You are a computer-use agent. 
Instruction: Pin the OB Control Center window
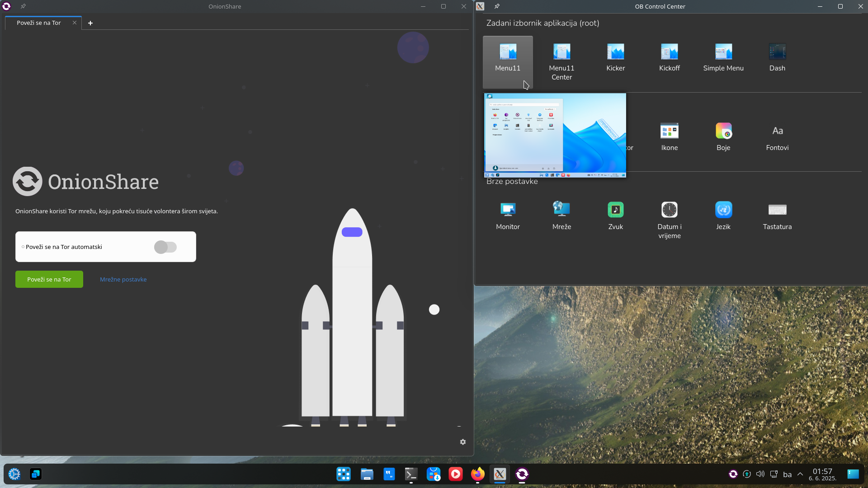tap(497, 6)
